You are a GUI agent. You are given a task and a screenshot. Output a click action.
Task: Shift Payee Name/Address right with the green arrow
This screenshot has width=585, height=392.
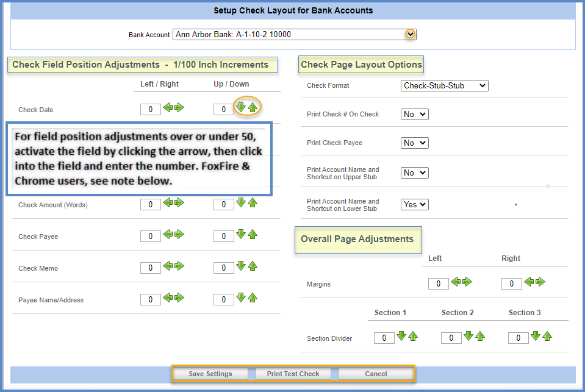pos(181,298)
